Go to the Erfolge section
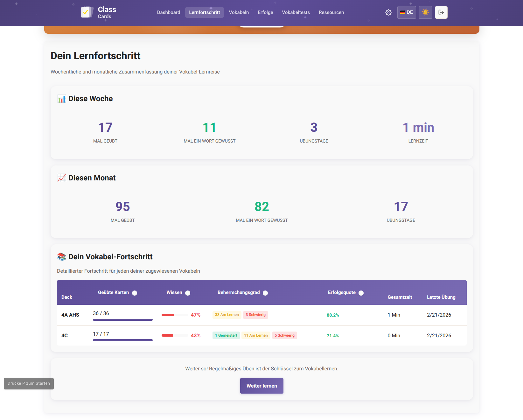This screenshot has height=420, width=523. [265, 12]
